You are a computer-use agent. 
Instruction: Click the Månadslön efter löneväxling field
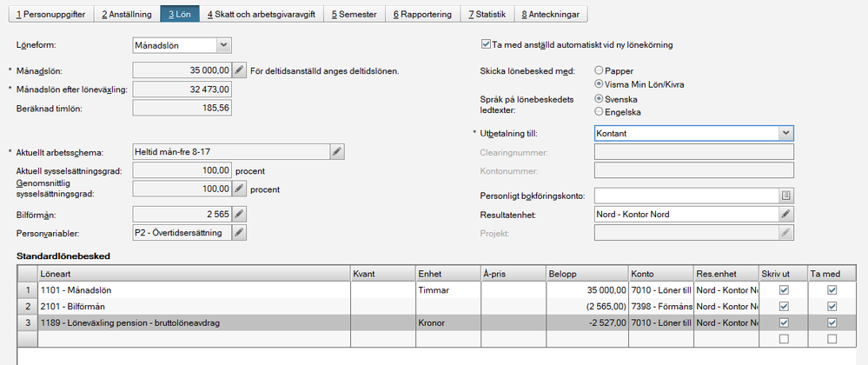click(182, 89)
